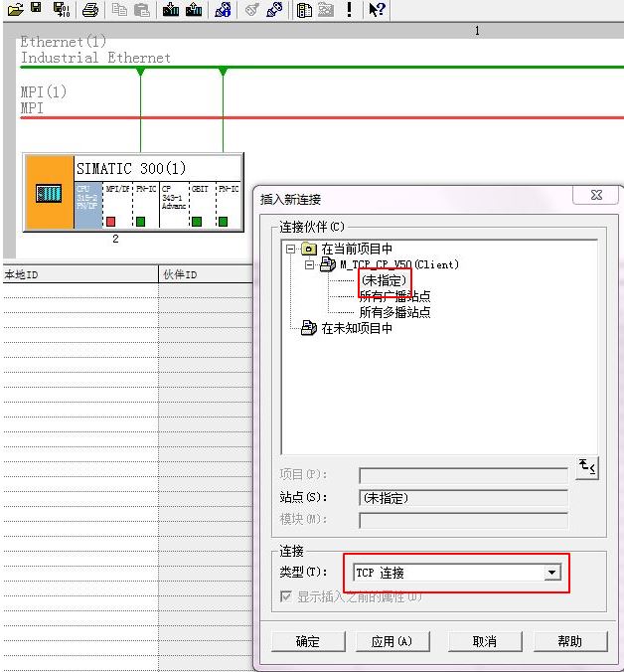Select the CP 343-1 Advanced module
Image resolution: width=624 pixels, height=672 pixels.
tap(174, 205)
